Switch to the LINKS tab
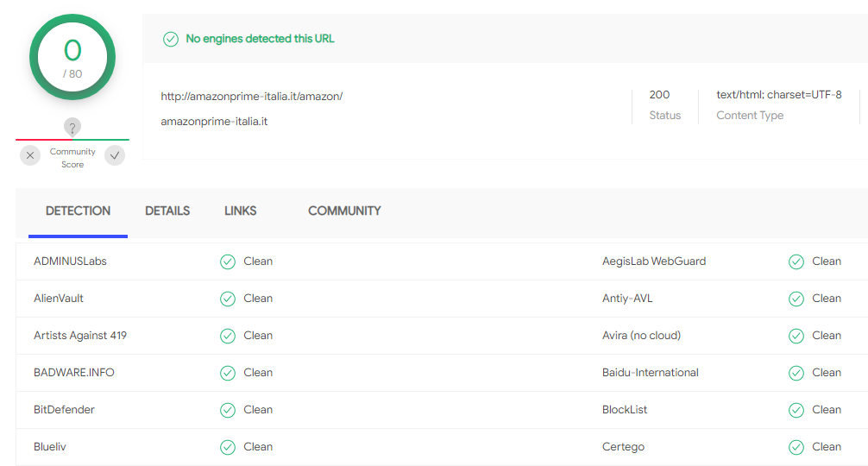 tap(240, 211)
